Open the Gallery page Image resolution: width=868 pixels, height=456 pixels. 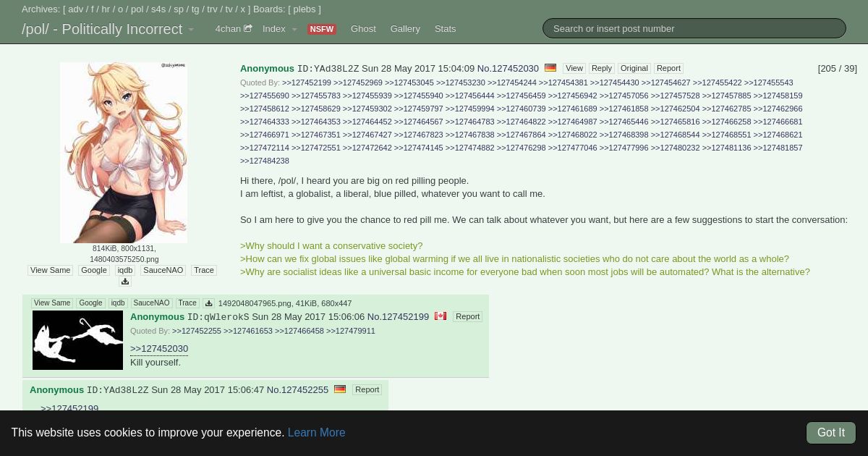click(405, 29)
